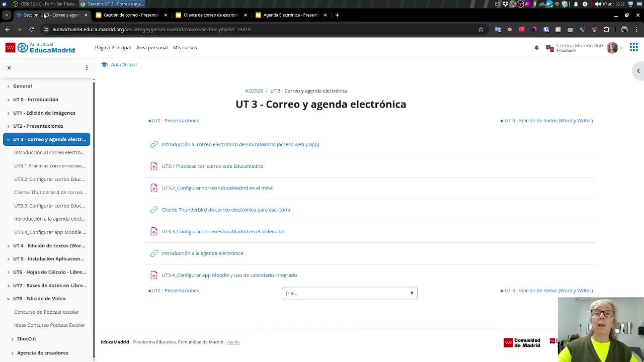The image size is (644, 362).
Task: Expand UT7 - Bases de datos section
Action: click(x=8, y=286)
